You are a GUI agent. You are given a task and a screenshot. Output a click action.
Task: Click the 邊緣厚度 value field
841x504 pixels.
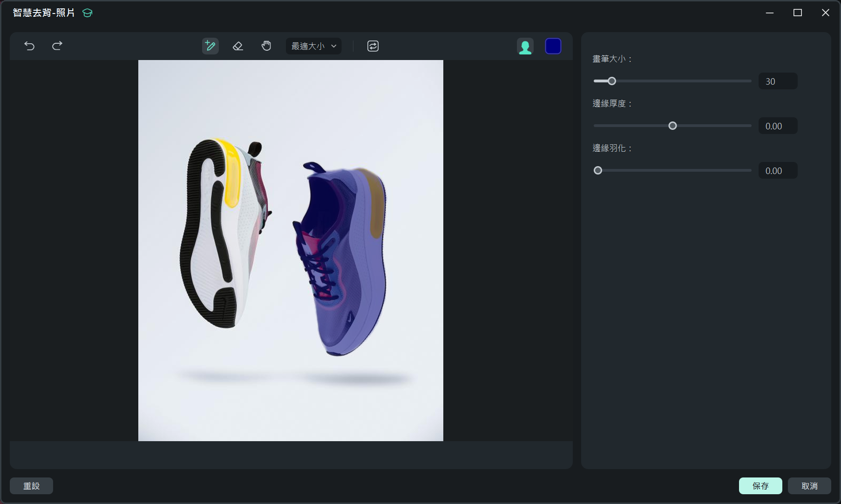click(778, 126)
